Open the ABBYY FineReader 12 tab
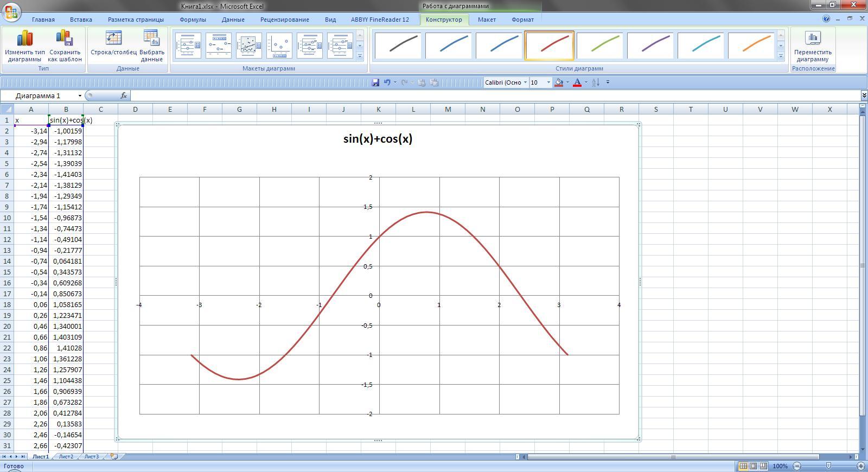This screenshot has width=868, height=472. [380, 20]
